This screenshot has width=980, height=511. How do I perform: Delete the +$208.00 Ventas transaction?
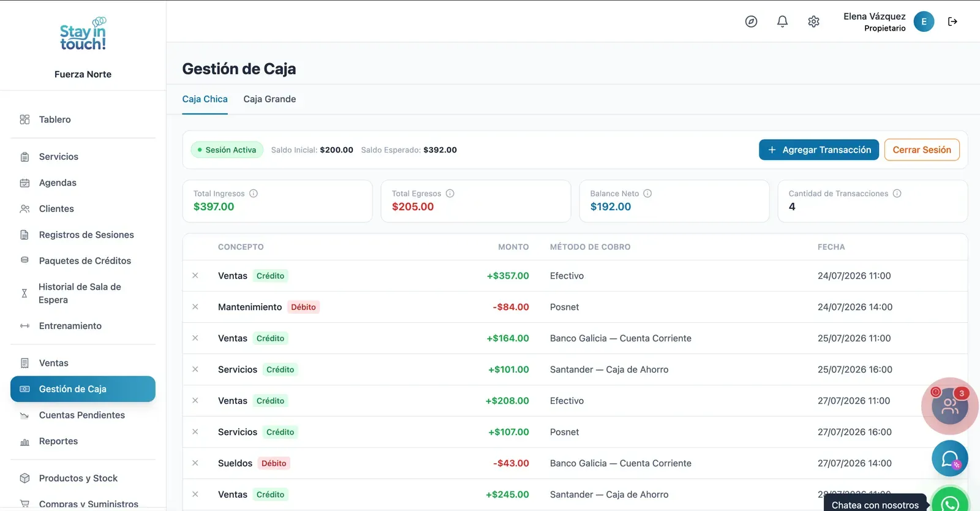pos(195,401)
